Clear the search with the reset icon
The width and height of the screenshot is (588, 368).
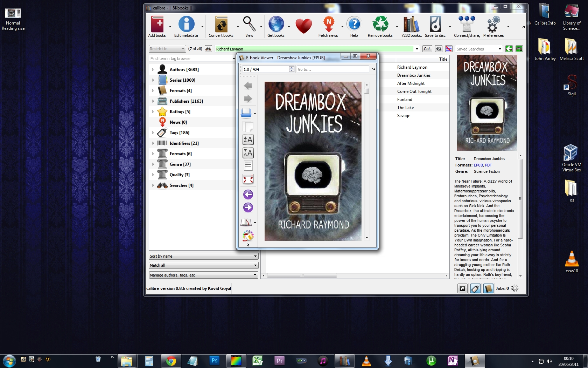point(439,49)
